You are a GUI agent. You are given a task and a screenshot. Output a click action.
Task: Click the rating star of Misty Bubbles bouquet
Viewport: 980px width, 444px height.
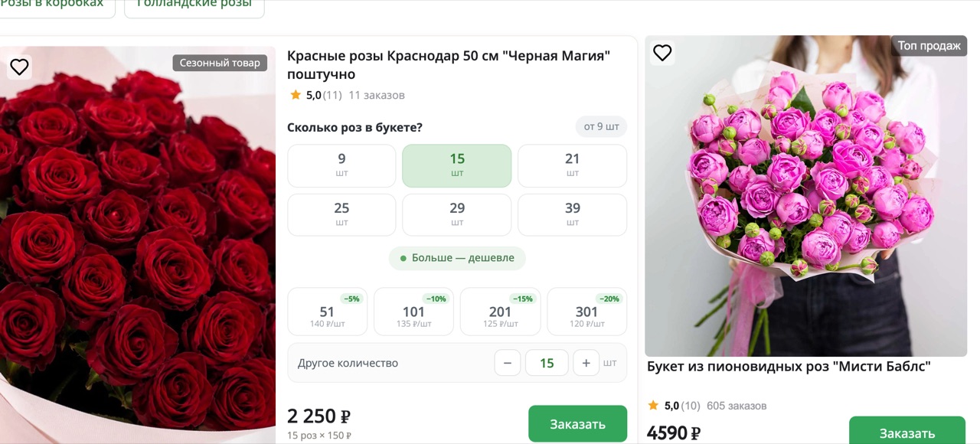[x=653, y=406]
